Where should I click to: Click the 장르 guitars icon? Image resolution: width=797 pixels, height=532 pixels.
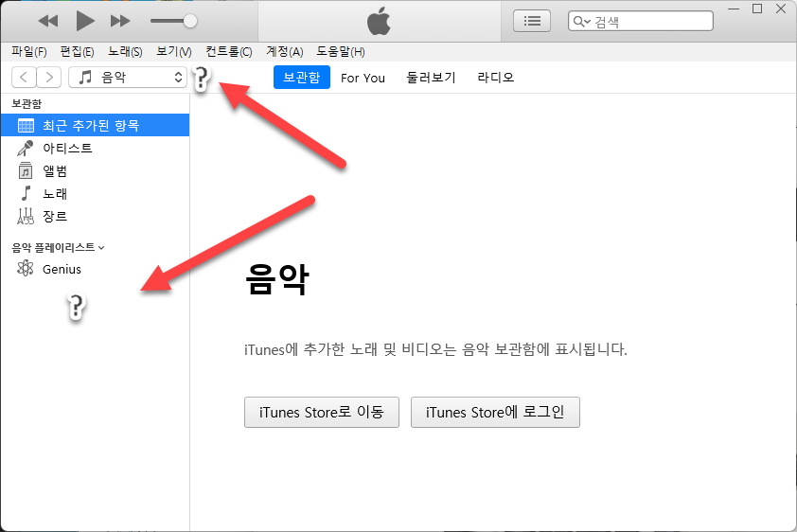pos(26,217)
